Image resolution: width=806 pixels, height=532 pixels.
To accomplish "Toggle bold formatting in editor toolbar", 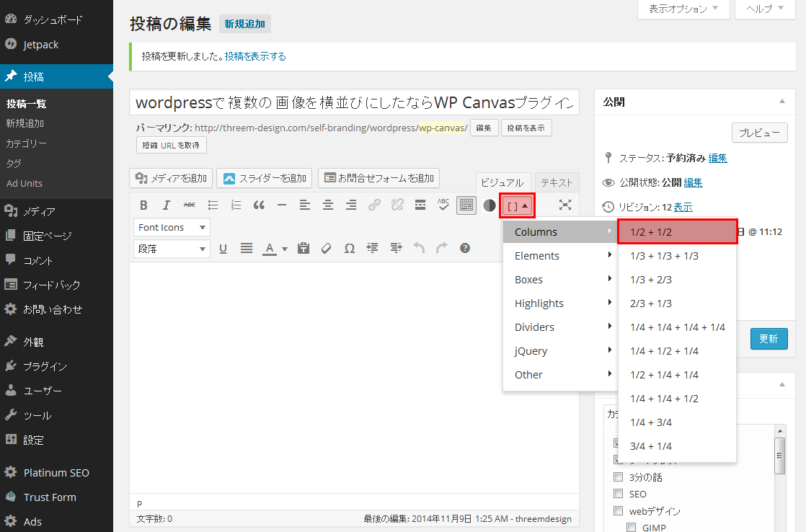I will (x=143, y=205).
